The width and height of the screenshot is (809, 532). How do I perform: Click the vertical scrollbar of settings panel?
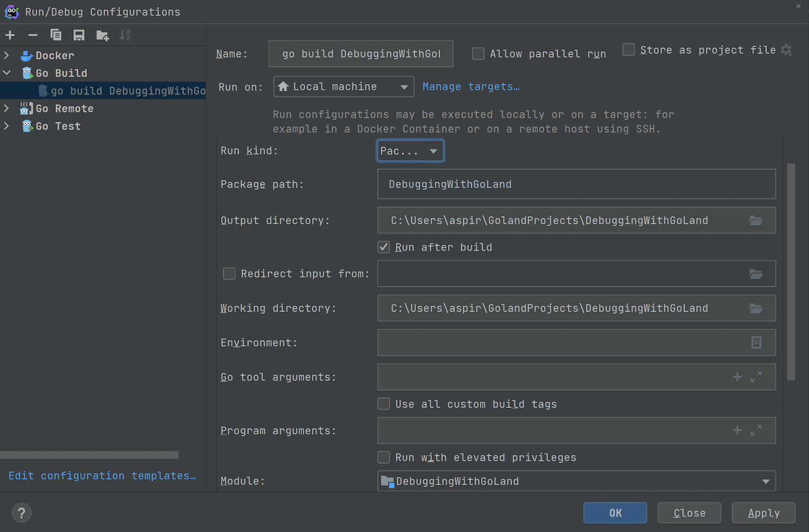pos(791,272)
